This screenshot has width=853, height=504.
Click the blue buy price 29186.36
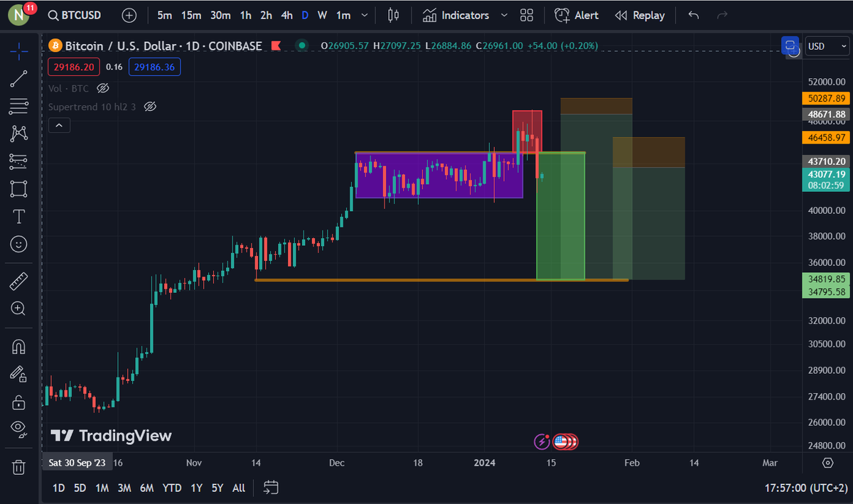click(x=155, y=68)
